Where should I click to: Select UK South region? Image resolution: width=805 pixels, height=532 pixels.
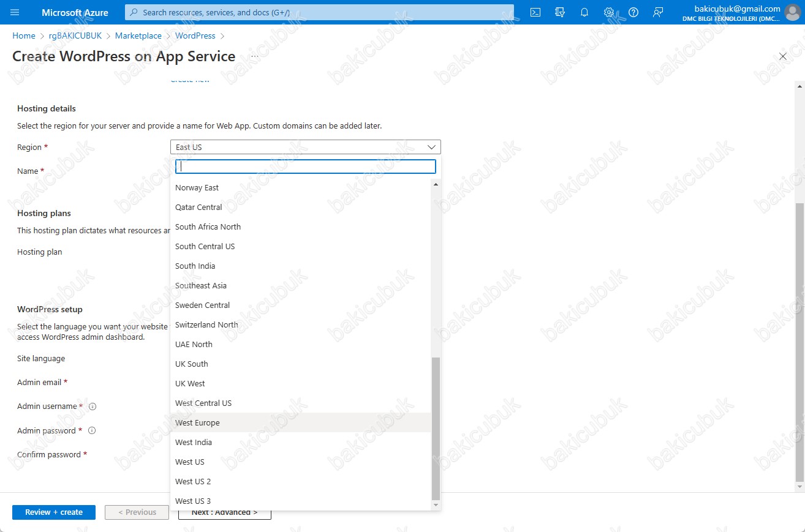point(301,364)
